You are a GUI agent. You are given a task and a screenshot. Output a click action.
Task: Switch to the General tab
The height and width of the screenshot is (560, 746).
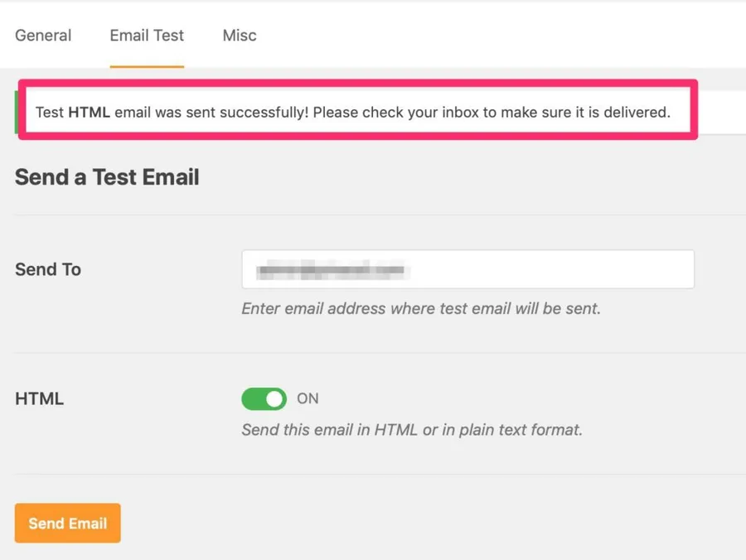tap(43, 36)
